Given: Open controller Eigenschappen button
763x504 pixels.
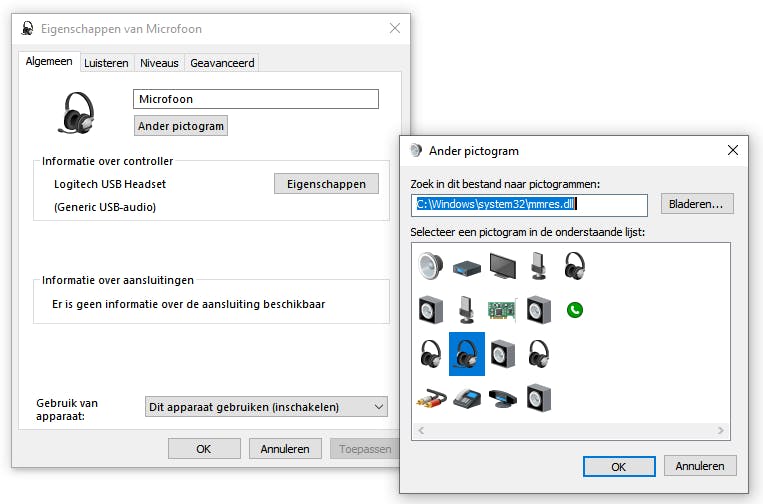Looking at the screenshot, I should [326, 183].
